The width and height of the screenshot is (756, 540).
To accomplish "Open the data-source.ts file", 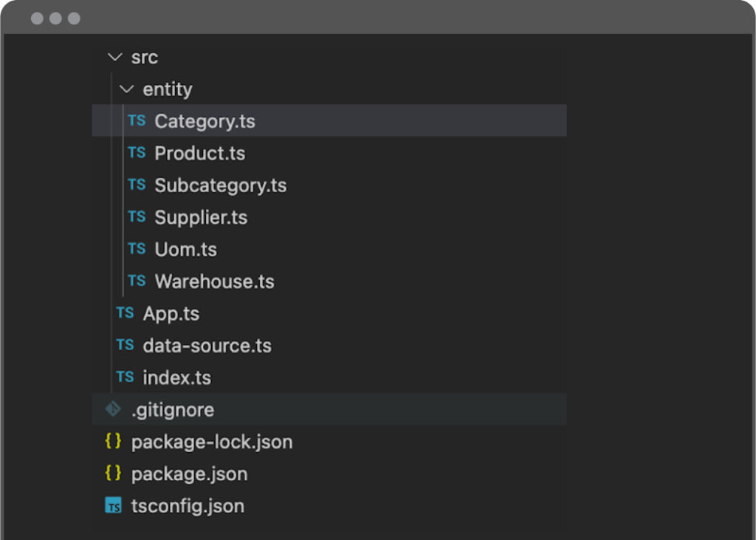I will click(x=207, y=346).
